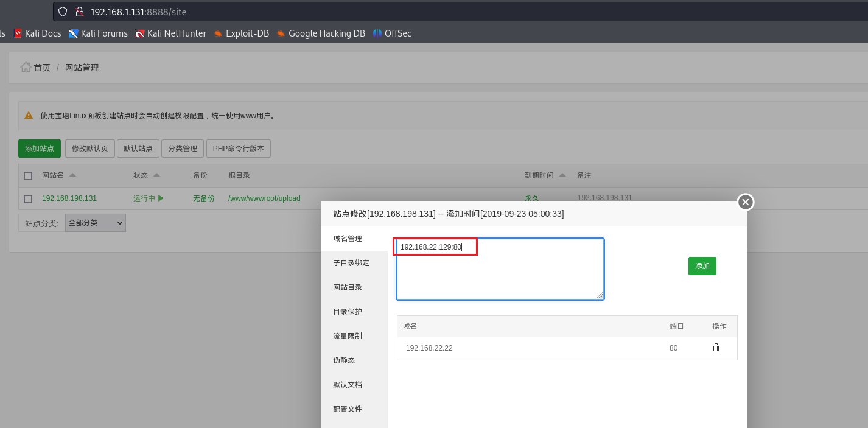Click the insecure connection lock icon
This screenshot has height=428, width=868.
pos(79,12)
